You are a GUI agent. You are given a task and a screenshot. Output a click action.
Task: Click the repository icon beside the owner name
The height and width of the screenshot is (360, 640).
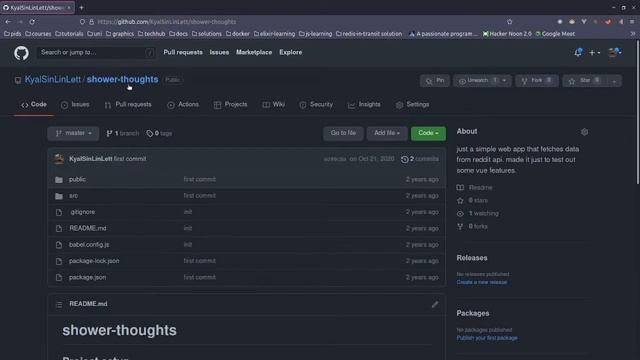click(18, 80)
